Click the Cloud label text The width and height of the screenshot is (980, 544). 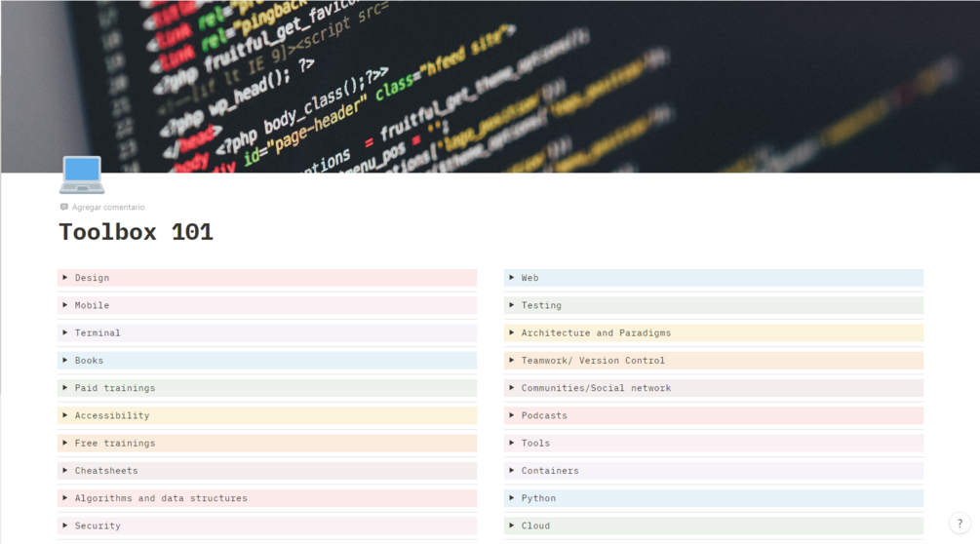(x=535, y=525)
